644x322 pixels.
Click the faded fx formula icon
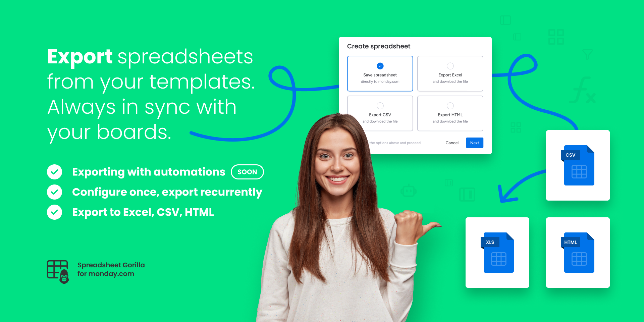(x=584, y=91)
